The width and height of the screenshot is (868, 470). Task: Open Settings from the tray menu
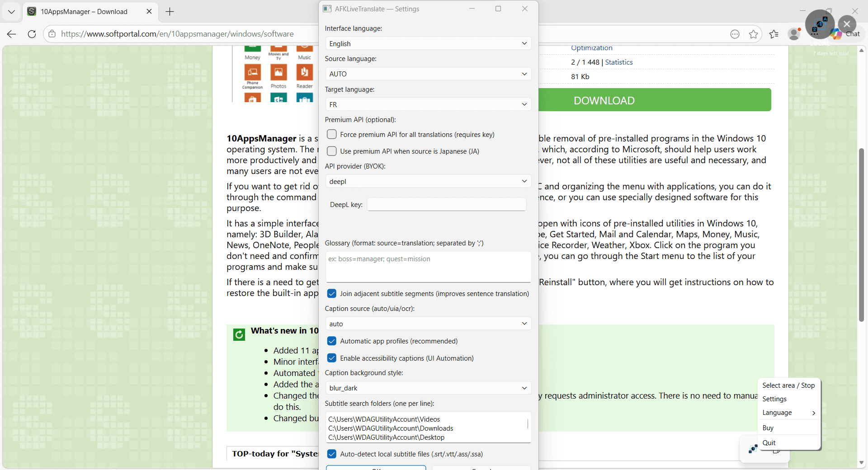click(789, 399)
